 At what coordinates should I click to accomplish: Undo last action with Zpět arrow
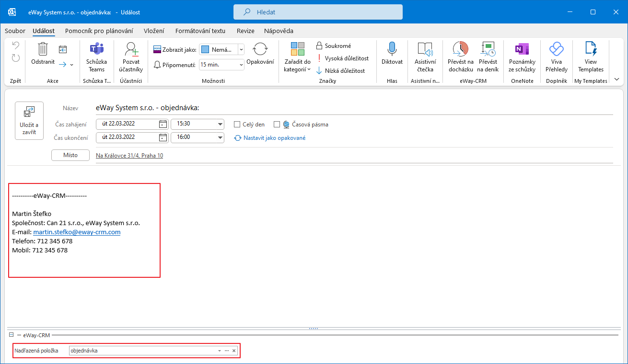pos(15,46)
